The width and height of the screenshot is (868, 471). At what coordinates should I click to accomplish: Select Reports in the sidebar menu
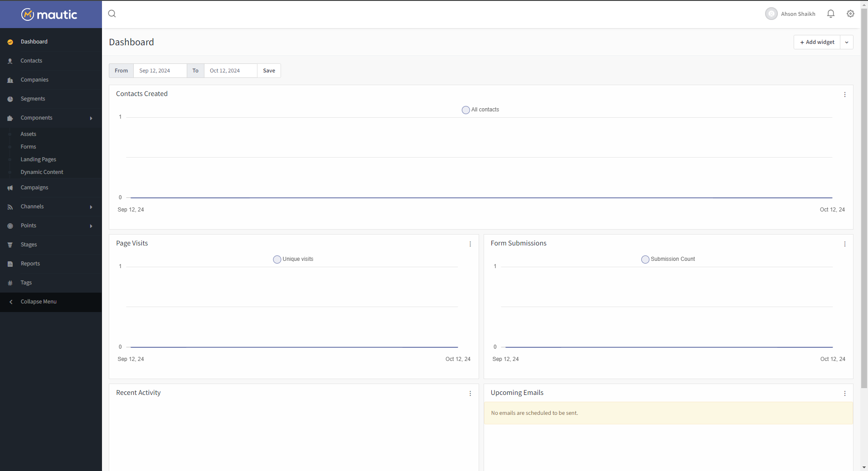click(x=30, y=263)
